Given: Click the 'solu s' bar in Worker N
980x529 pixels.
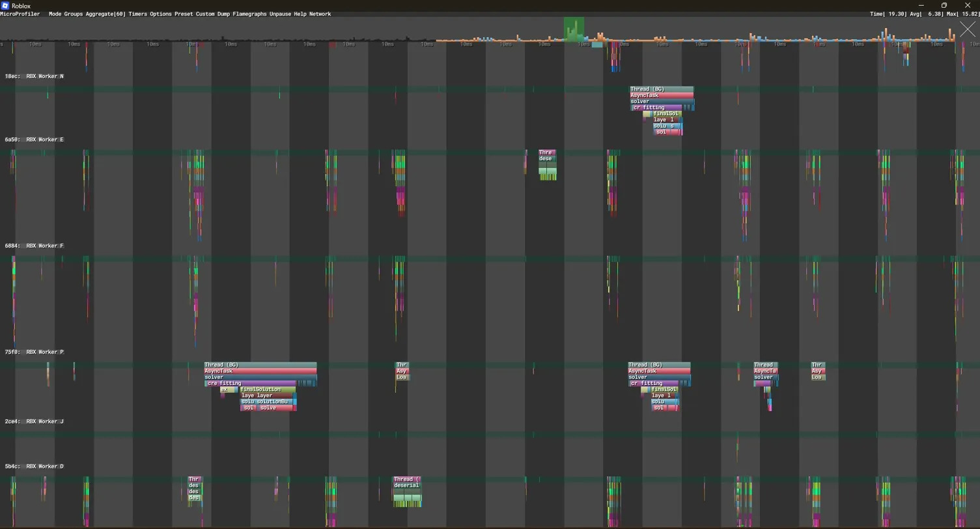Looking at the screenshot, I should pos(667,126).
